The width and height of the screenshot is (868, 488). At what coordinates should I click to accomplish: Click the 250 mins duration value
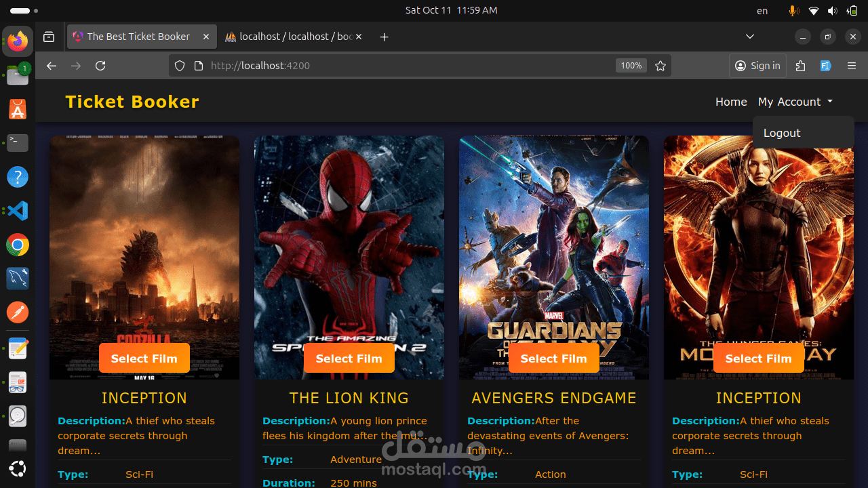353,483
